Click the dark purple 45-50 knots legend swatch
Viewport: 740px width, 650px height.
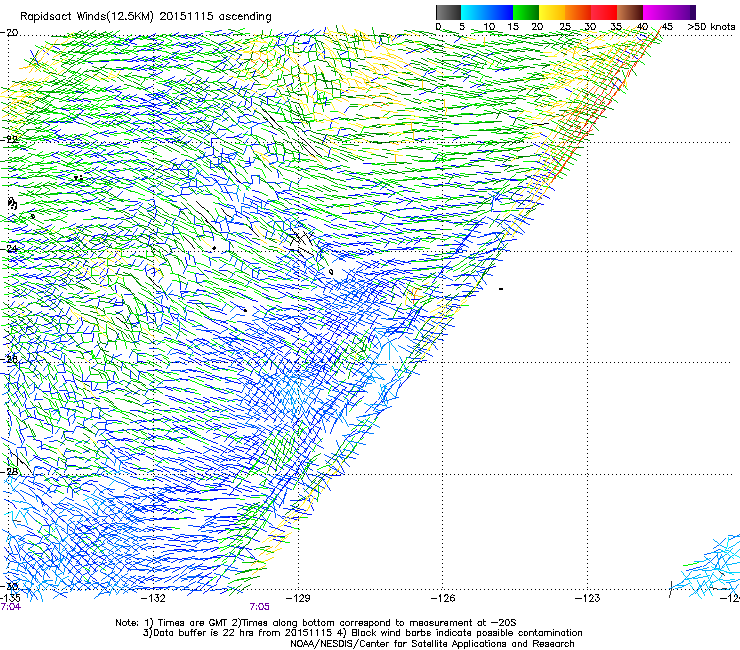click(682, 12)
